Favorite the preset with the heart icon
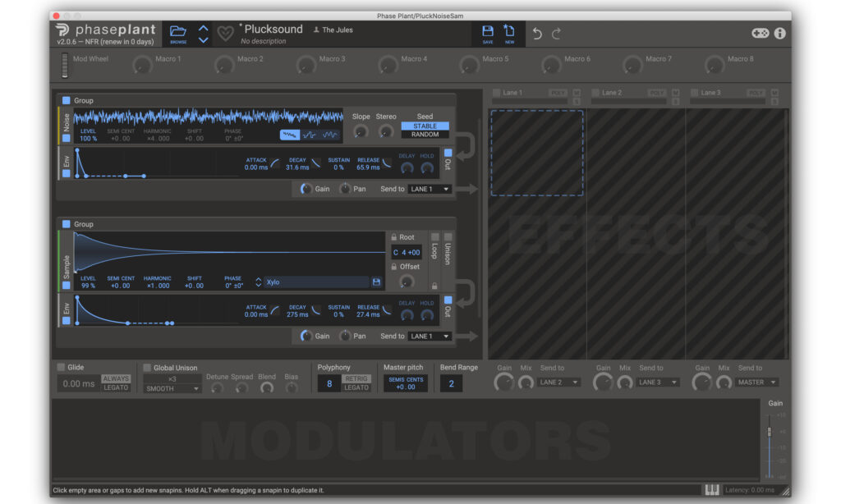This screenshot has width=841, height=504. pos(225,34)
